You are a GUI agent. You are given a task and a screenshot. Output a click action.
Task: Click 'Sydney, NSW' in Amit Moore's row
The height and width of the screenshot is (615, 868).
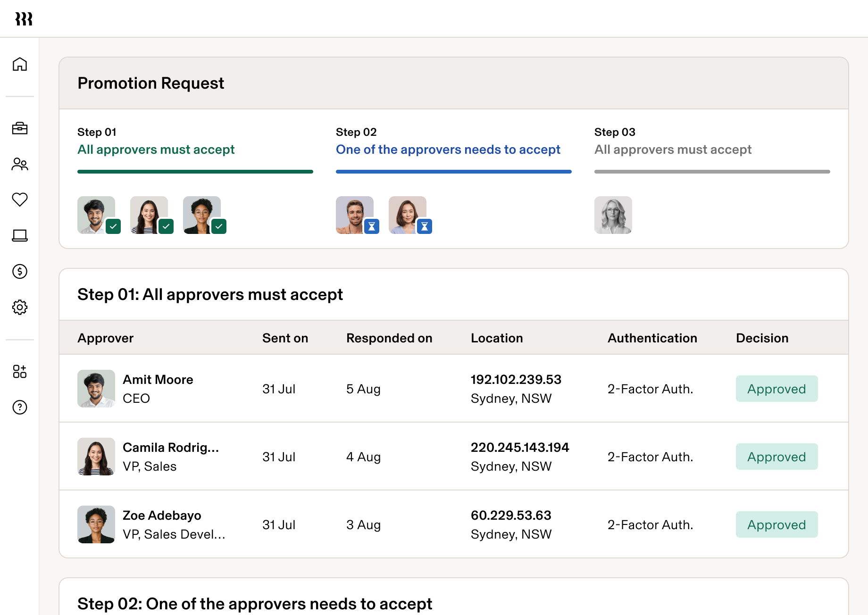(x=511, y=399)
